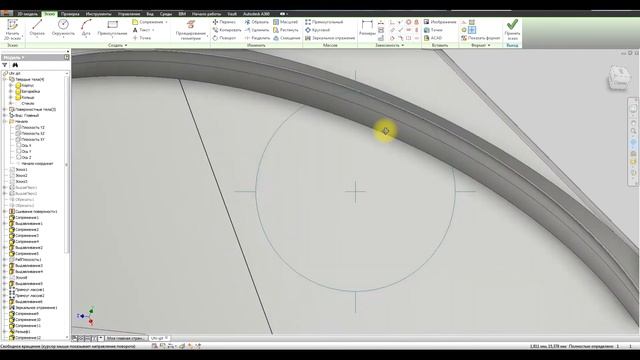The width and height of the screenshot is (640, 360).
Task: Expand the Батарейка body node
Action: pyautogui.click(x=11, y=91)
